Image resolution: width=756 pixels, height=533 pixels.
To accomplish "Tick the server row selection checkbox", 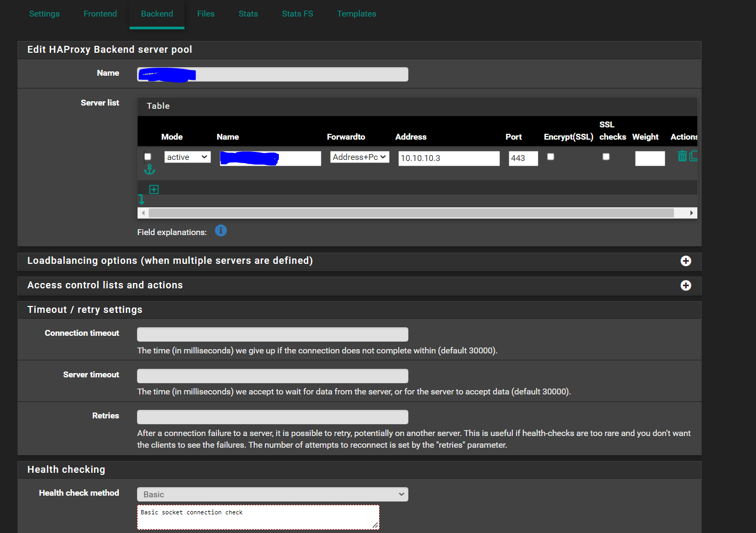I will 148,157.
